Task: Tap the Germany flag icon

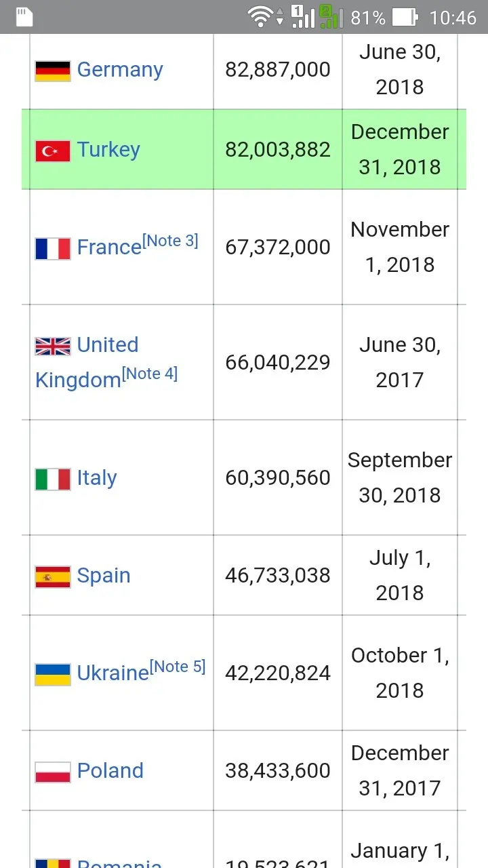Action: click(x=53, y=71)
